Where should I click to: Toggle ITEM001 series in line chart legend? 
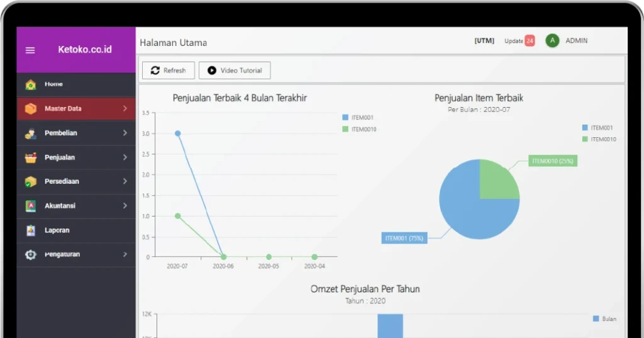tap(358, 118)
